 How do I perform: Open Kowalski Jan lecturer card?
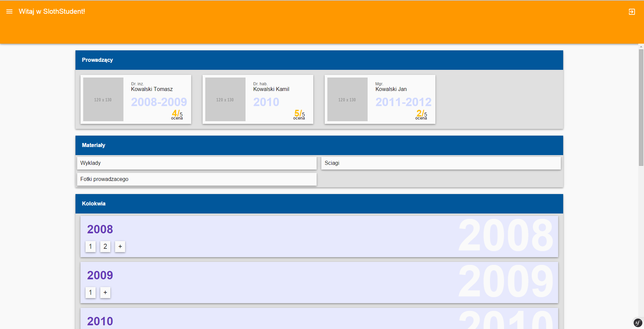tap(380, 99)
